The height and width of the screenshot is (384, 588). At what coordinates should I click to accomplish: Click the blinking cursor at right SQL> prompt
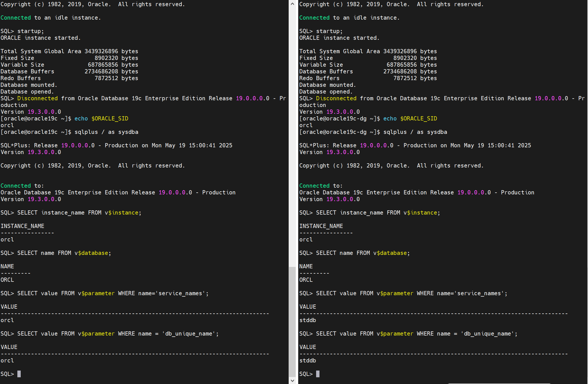click(318, 374)
